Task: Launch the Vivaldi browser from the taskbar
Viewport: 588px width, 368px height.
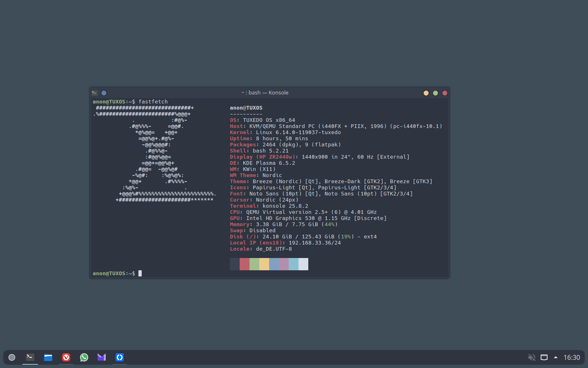Action: [66, 357]
